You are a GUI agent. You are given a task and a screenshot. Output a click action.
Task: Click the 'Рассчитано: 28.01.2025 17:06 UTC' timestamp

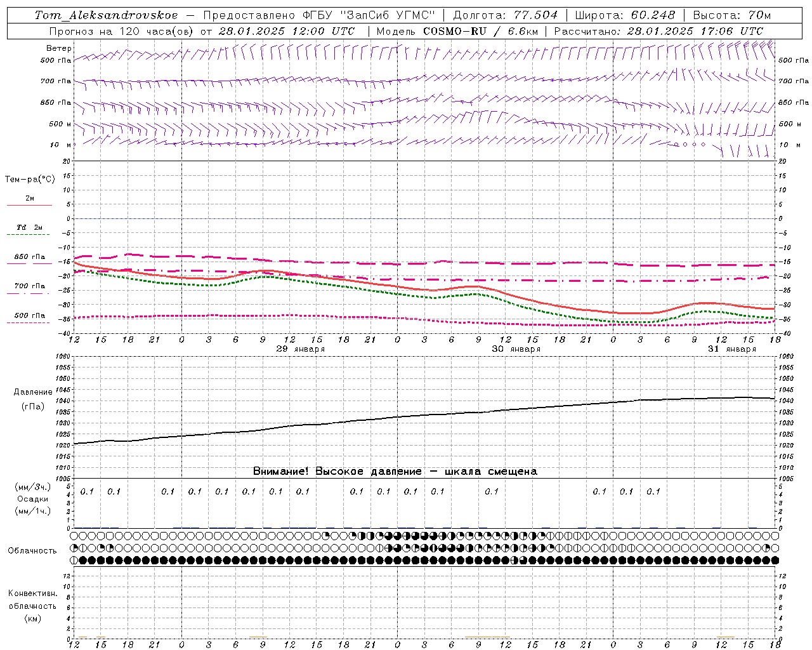[658, 31]
